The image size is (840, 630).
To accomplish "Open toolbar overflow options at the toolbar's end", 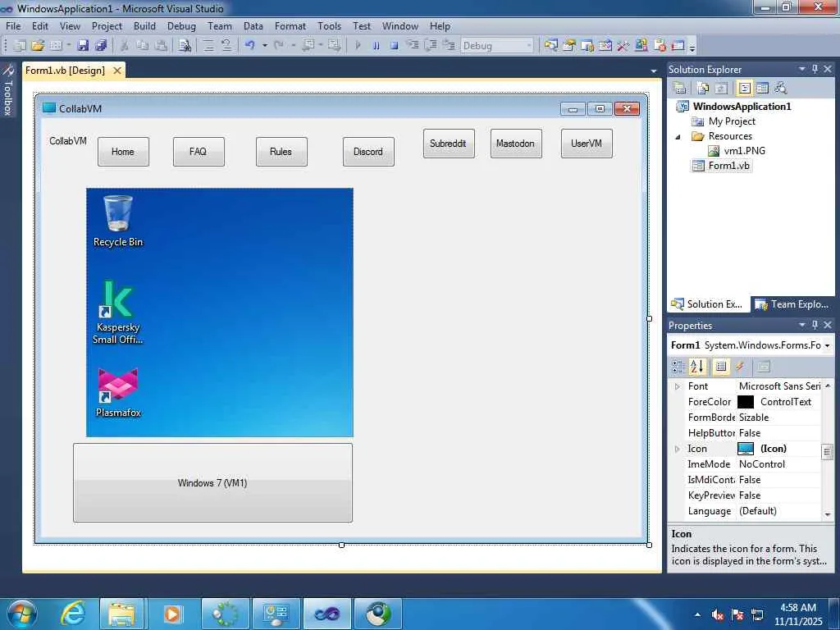I will (x=692, y=47).
